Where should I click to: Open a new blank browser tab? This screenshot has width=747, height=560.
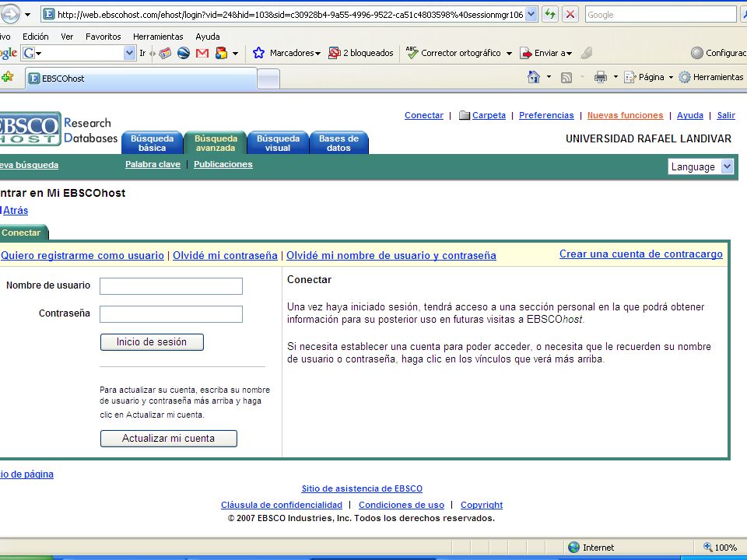click(268, 79)
